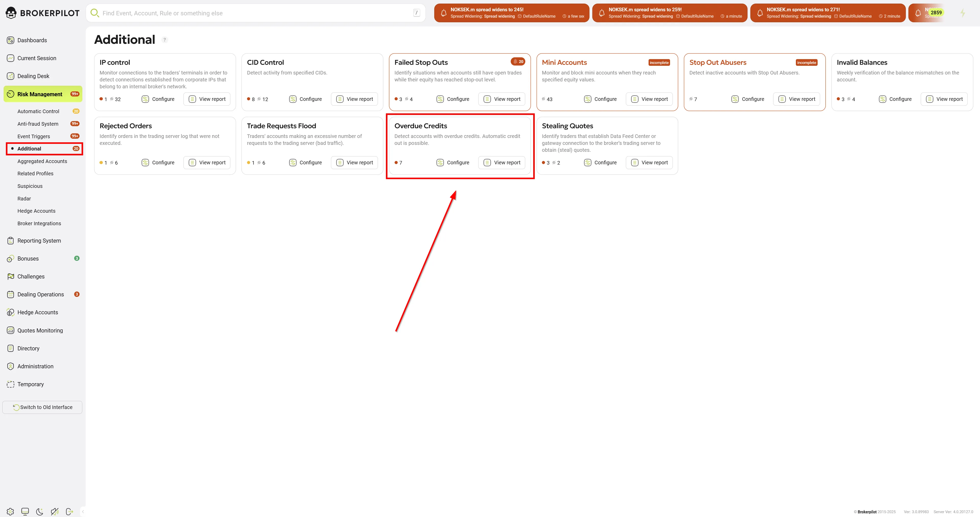Click the Configure icon on Trade Requests Flood card

(x=293, y=163)
